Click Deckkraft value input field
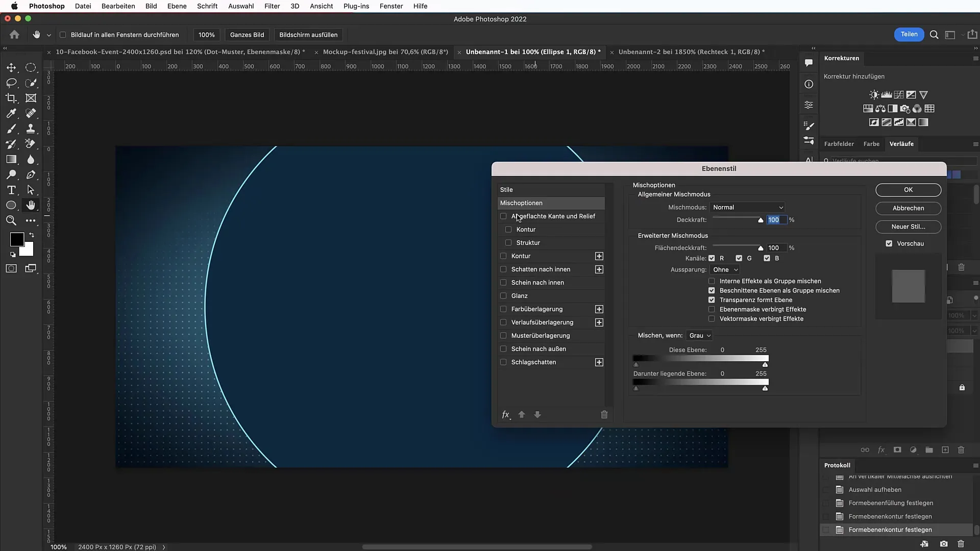 point(777,220)
